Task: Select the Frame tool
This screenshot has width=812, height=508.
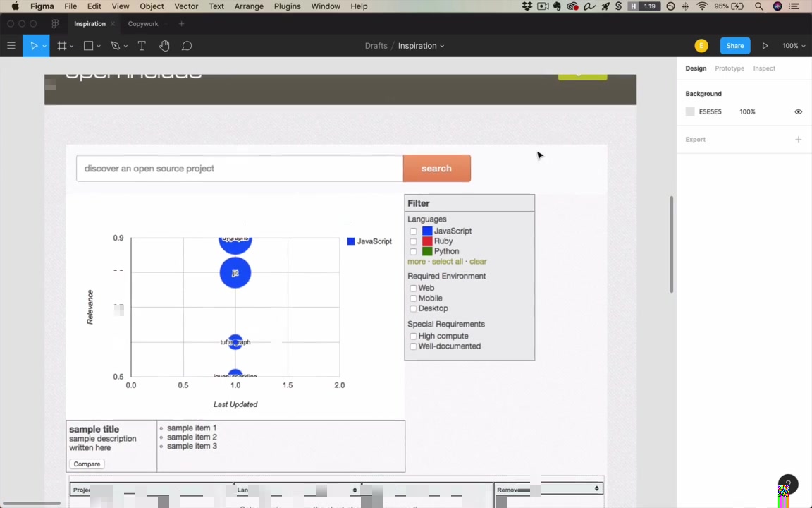Action: (61, 46)
